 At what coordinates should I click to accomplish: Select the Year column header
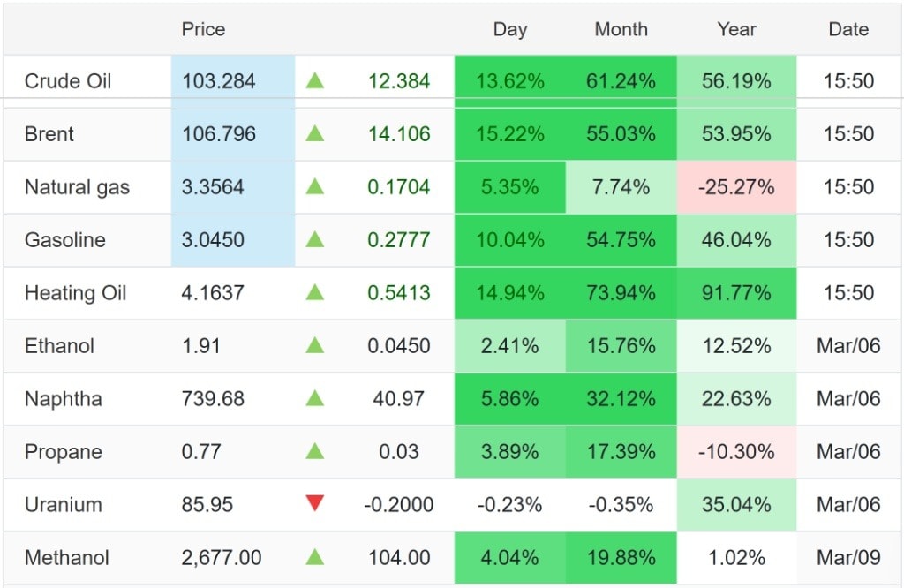coord(736,29)
